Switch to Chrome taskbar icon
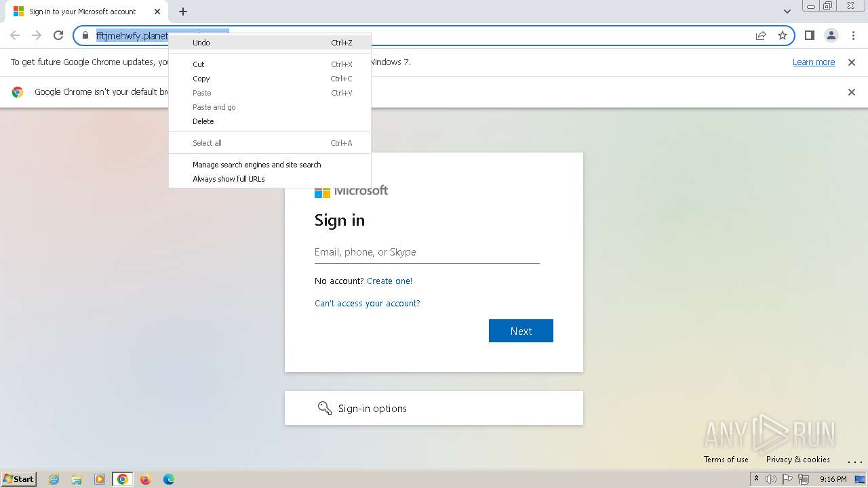868x488 pixels. coord(123,479)
